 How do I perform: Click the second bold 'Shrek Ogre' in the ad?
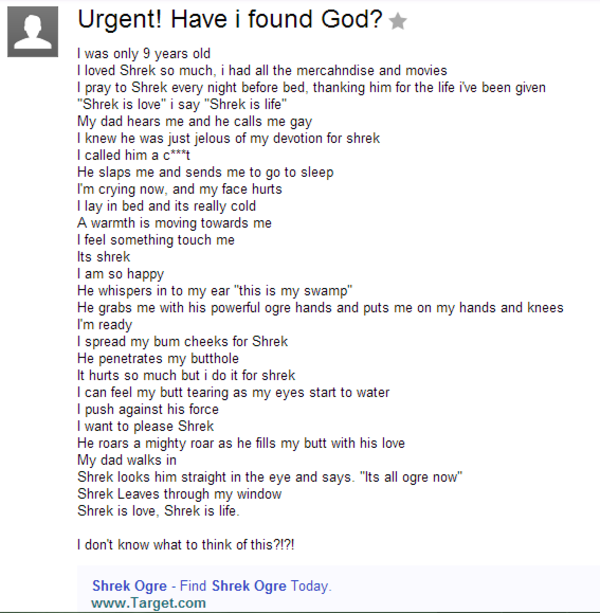pos(249,586)
